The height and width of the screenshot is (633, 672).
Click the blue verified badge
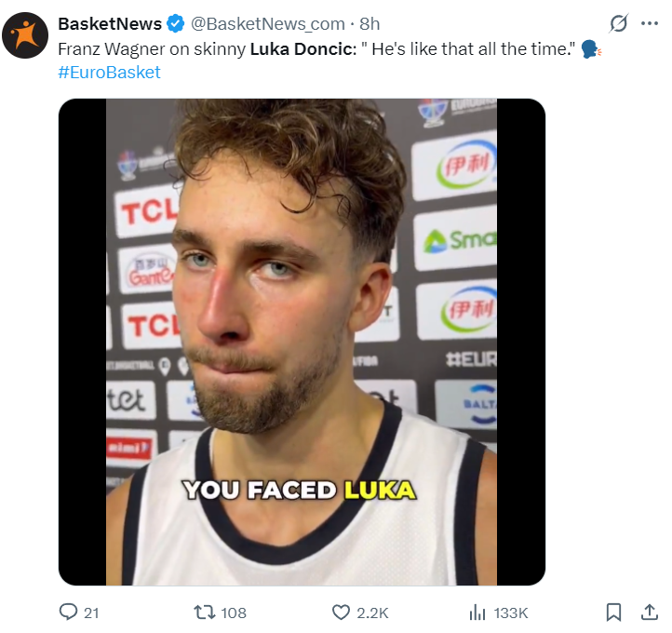tap(176, 24)
